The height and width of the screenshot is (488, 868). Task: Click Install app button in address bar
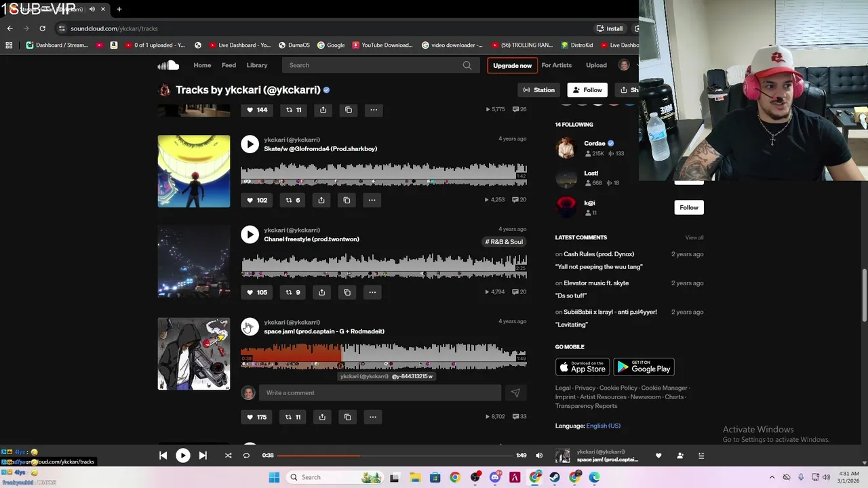pyautogui.click(x=610, y=28)
